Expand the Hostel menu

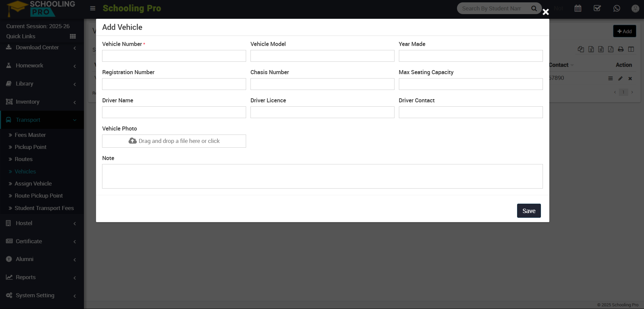[42, 223]
